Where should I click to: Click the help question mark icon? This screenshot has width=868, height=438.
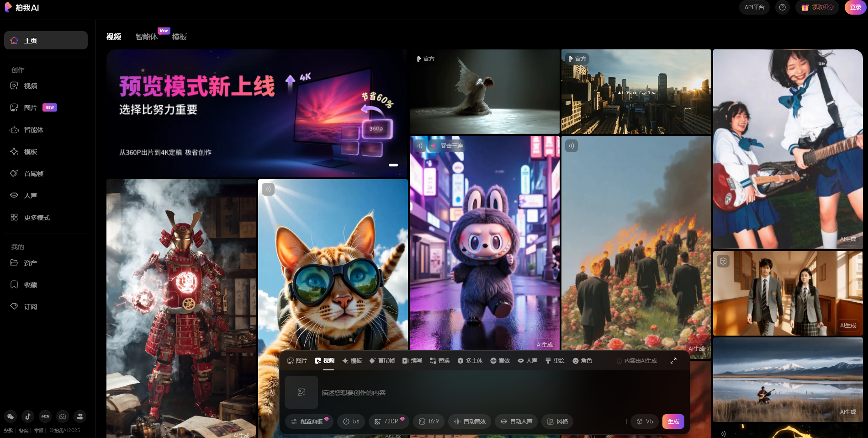tap(782, 7)
